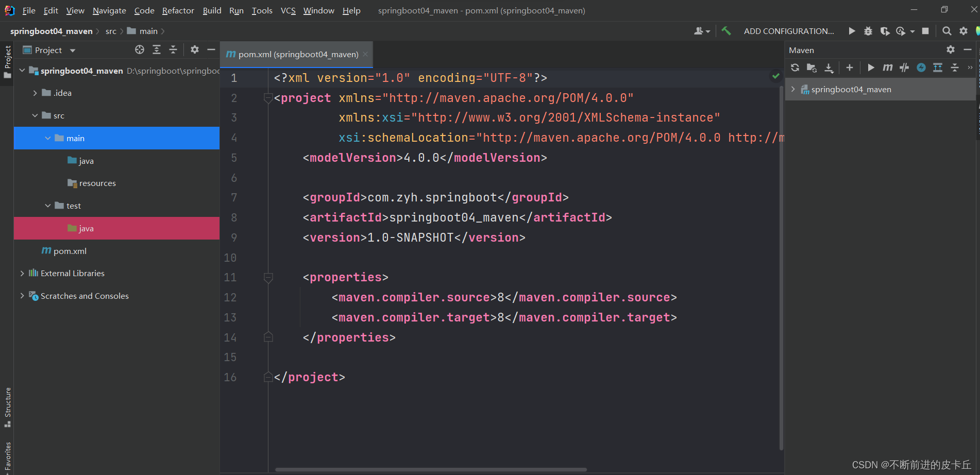Click ADD CONFIGURATION... button
This screenshot has height=475, width=980.
[789, 31]
